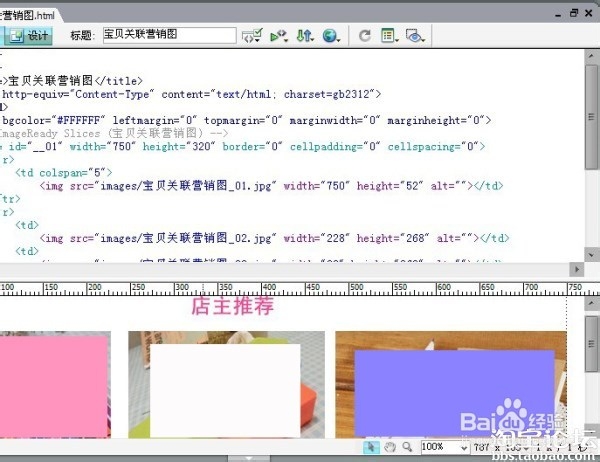600x462 pixels.
Task: Click the img line for 宝贝关联营销图_02.jpg
Action: 274,238
